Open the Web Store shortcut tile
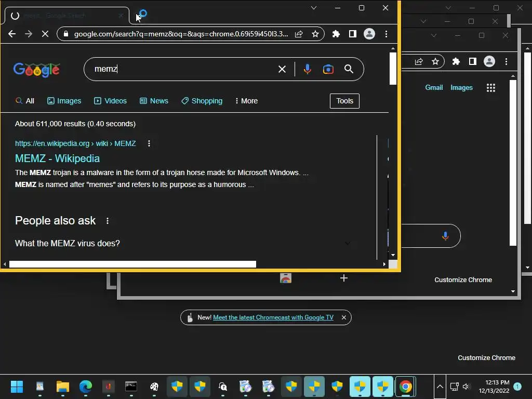 tap(286, 278)
